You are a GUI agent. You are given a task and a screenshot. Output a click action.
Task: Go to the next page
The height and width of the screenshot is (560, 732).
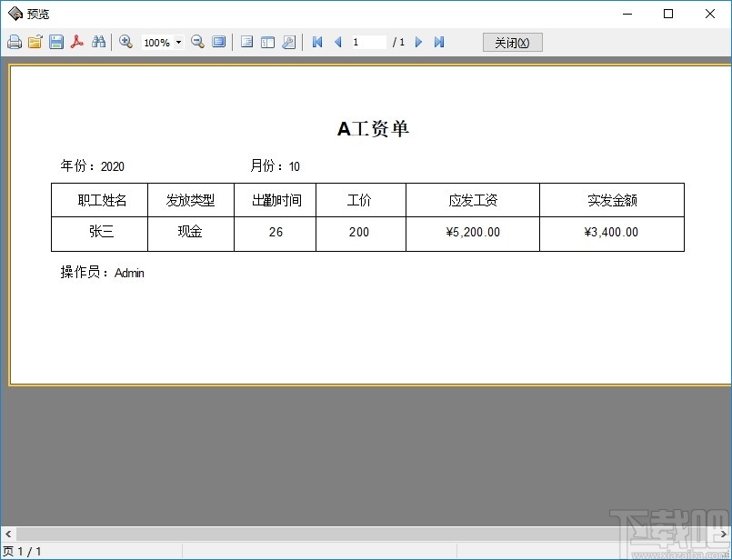pyautogui.click(x=417, y=42)
